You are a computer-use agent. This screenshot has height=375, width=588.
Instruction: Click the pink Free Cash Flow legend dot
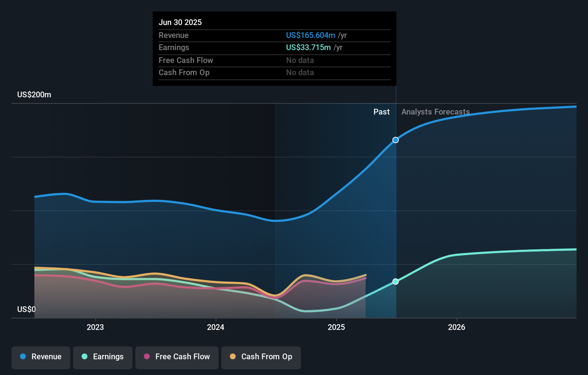147,356
